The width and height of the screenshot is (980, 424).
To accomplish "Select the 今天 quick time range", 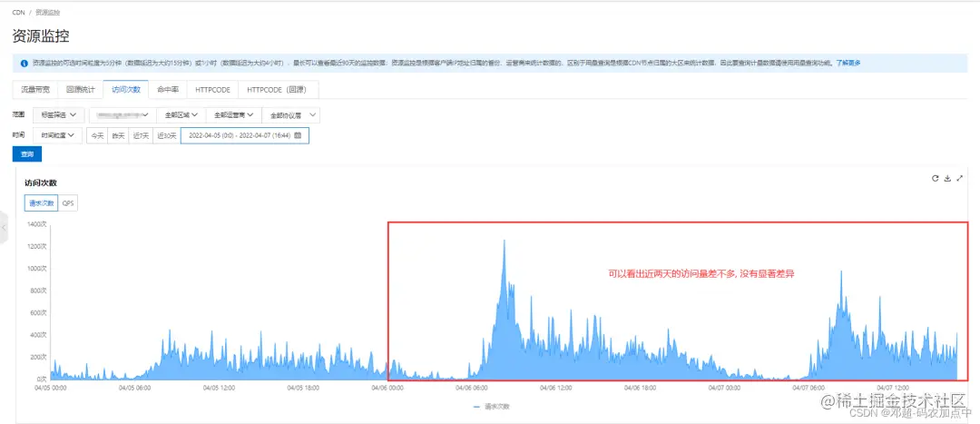I will click(97, 135).
